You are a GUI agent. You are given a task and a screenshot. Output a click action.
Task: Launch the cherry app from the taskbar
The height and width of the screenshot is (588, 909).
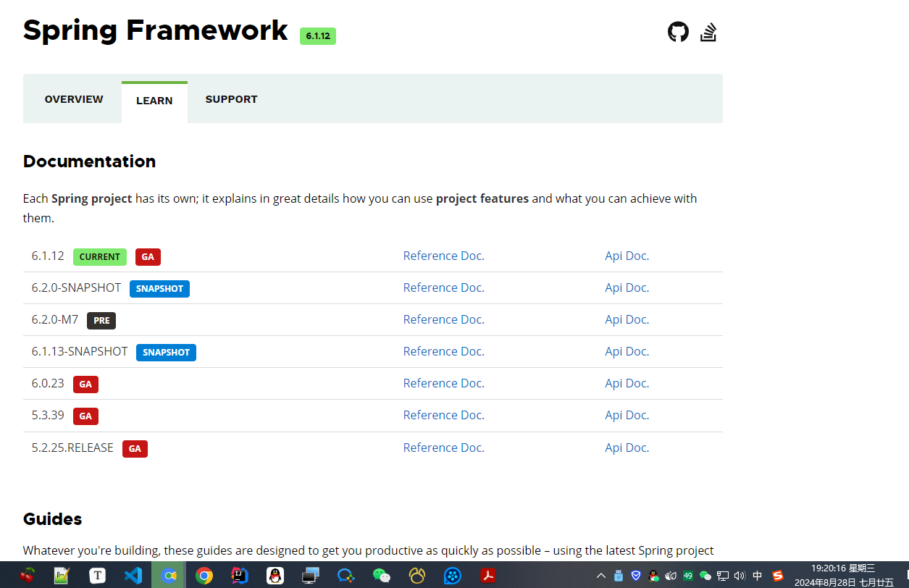pyautogui.click(x=28, y=576)
